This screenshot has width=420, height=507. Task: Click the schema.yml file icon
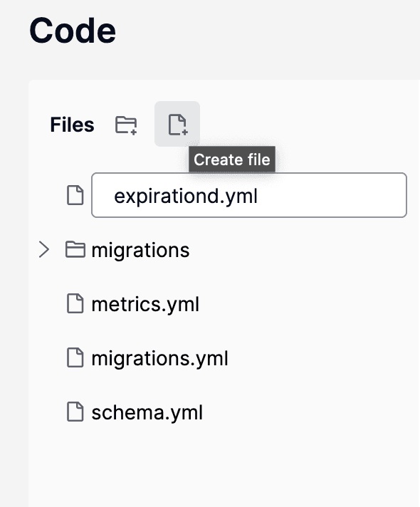point(75,412)
